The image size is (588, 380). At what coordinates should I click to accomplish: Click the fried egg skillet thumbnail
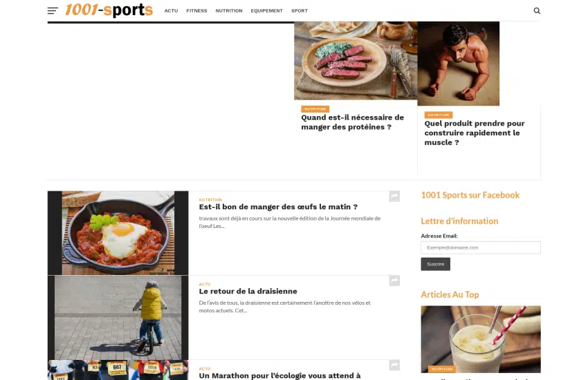coord(118,233)
